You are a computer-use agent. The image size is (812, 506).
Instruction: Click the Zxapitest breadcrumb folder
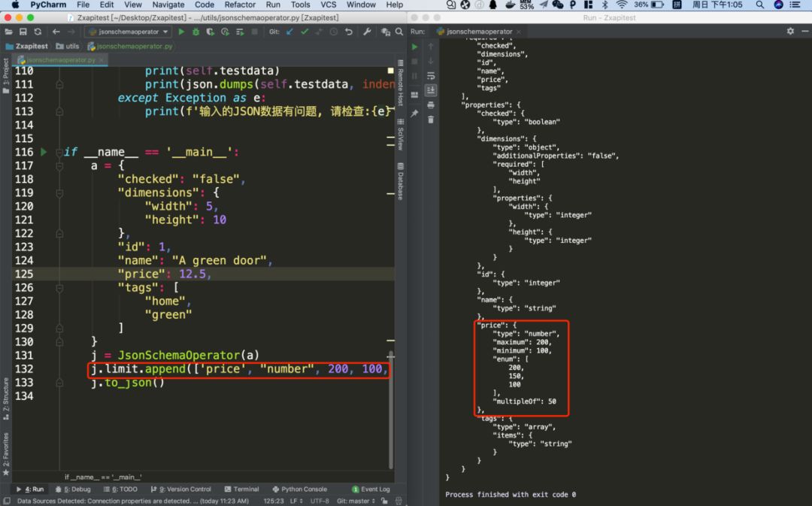(26, 46)
